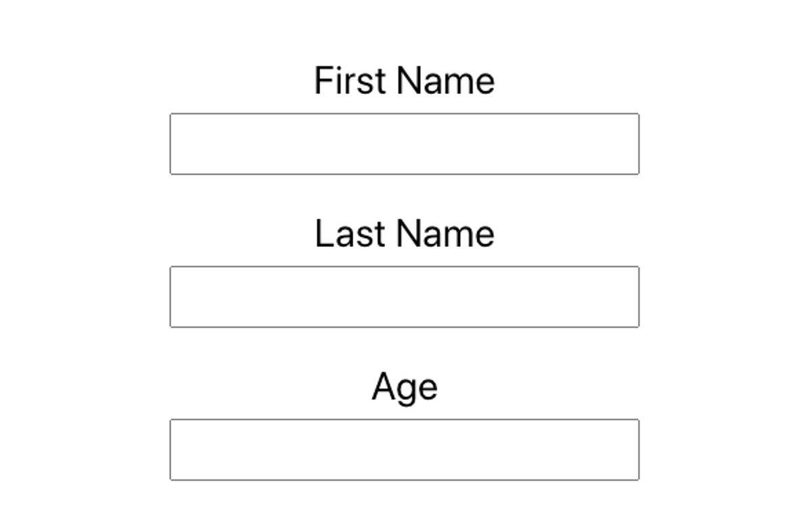Select the Age label text
The width and height of the screenshot is (812, 518).
click(405, 388)
